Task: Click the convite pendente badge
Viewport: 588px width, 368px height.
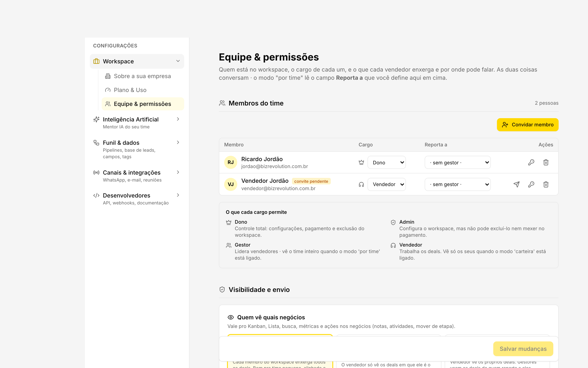Action: 311,181
